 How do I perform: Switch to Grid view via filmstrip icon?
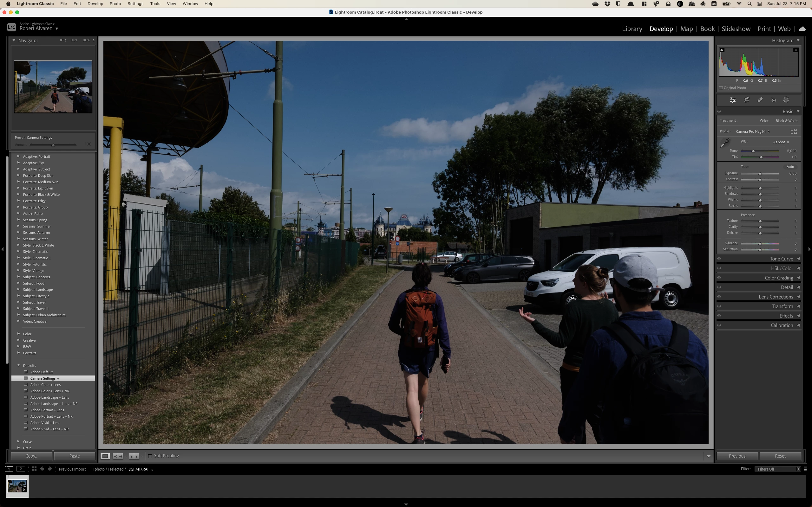(x=34, y=469)
